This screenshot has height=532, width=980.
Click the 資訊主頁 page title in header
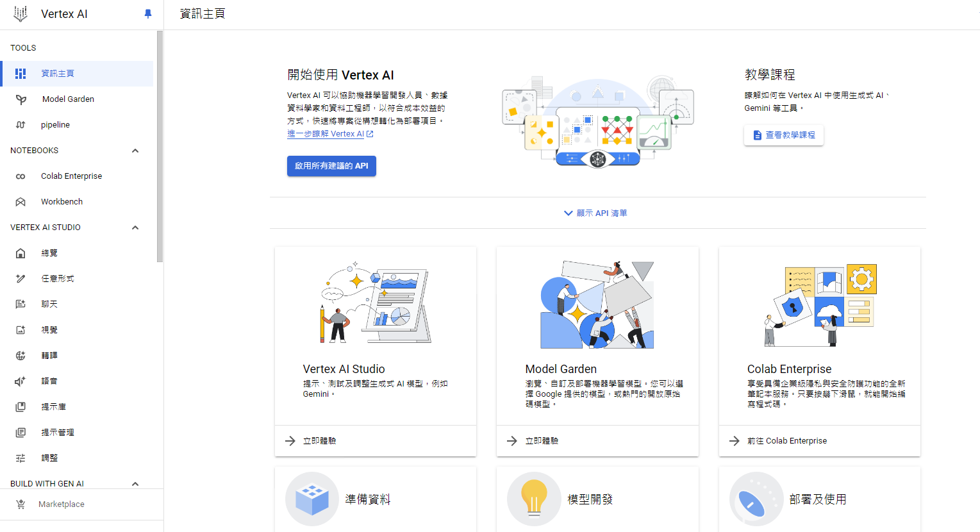(x=203, y=13)
